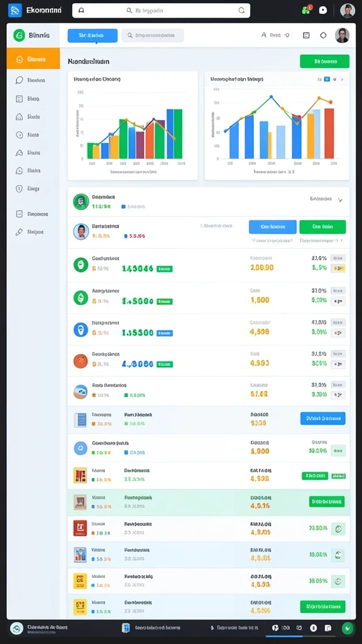Open the bell icon sidebar item
The width and height of the screenshot is (362, 644).
(19, 170)
